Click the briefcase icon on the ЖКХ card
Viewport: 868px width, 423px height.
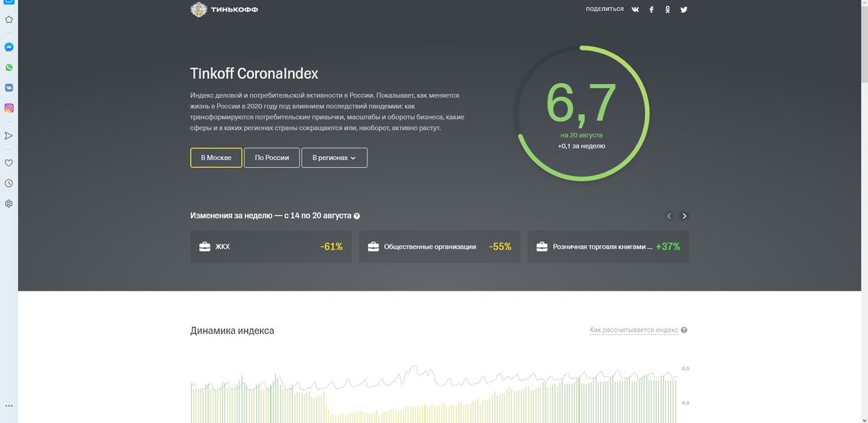coord(205,247)
